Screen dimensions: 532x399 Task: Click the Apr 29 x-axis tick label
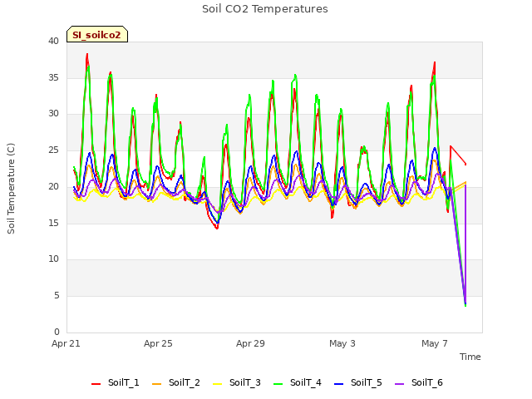(x=250, y=343)
